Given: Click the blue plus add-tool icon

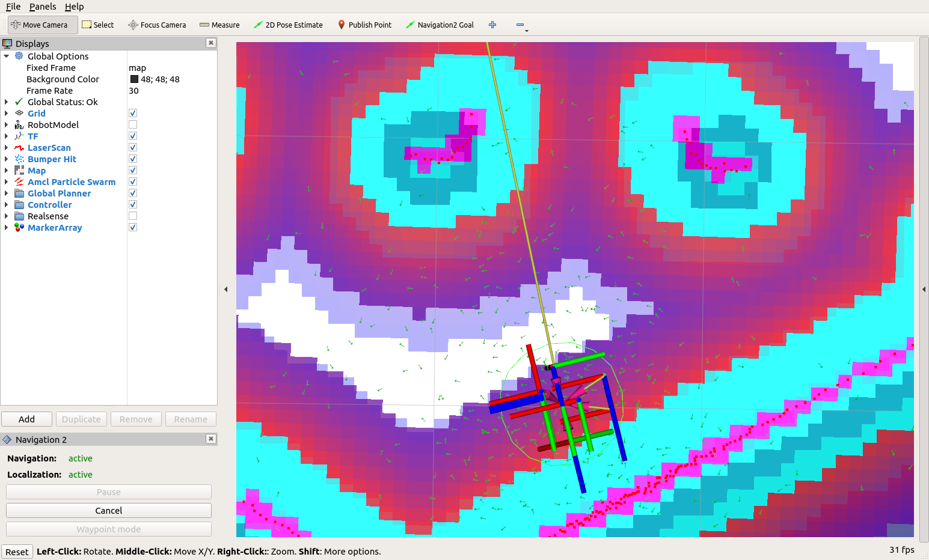Looking at the screenshot, I should (492, 25).
